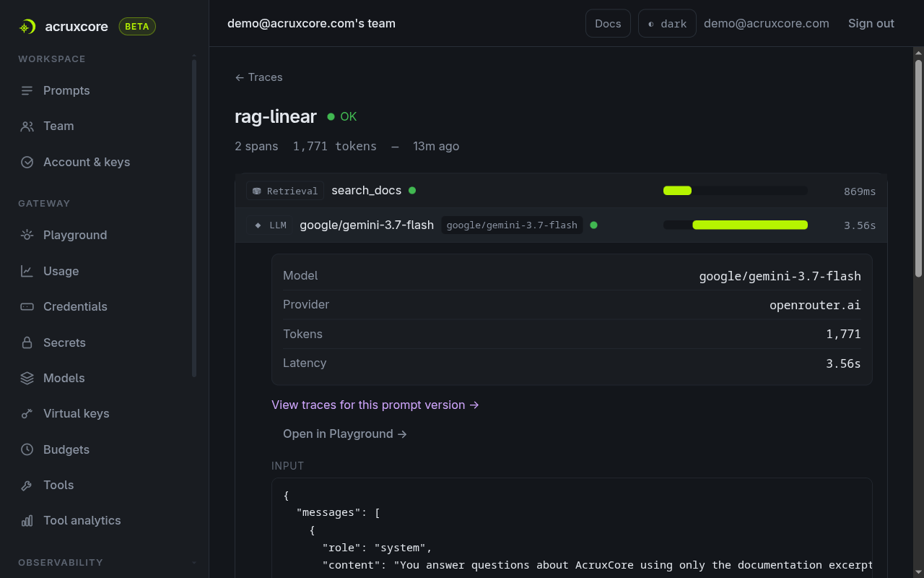
Task: Go back to Traces list
Action: pyautogui.click(x=258, y=77)
